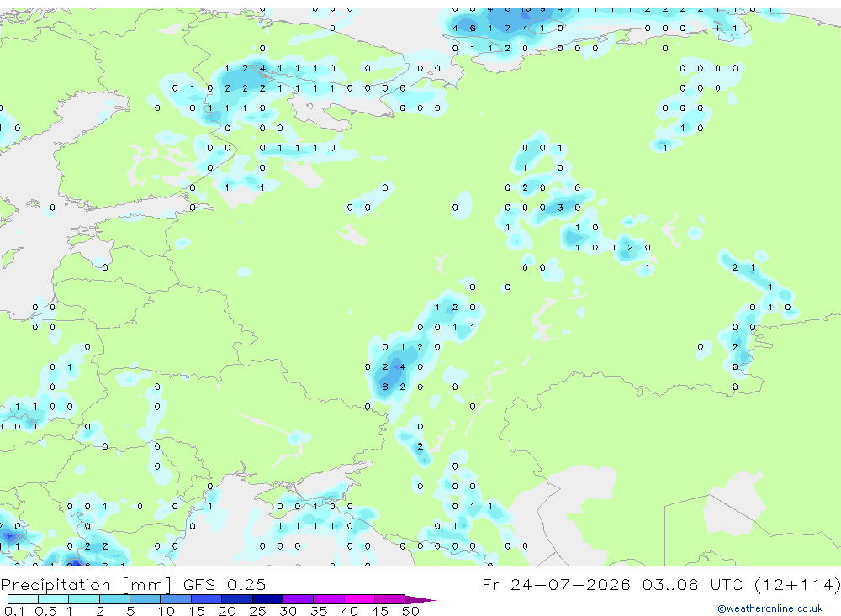Image resolution: width=841 pixels, height=616 pixels.
Task: Click the '40' legend scale label
Action: pyautogui.click(x=350, y=611)
